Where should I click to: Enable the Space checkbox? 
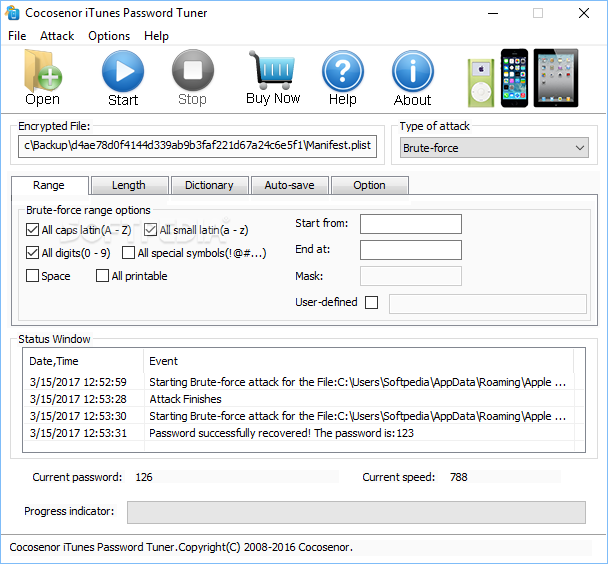click(x=32, y=276)
